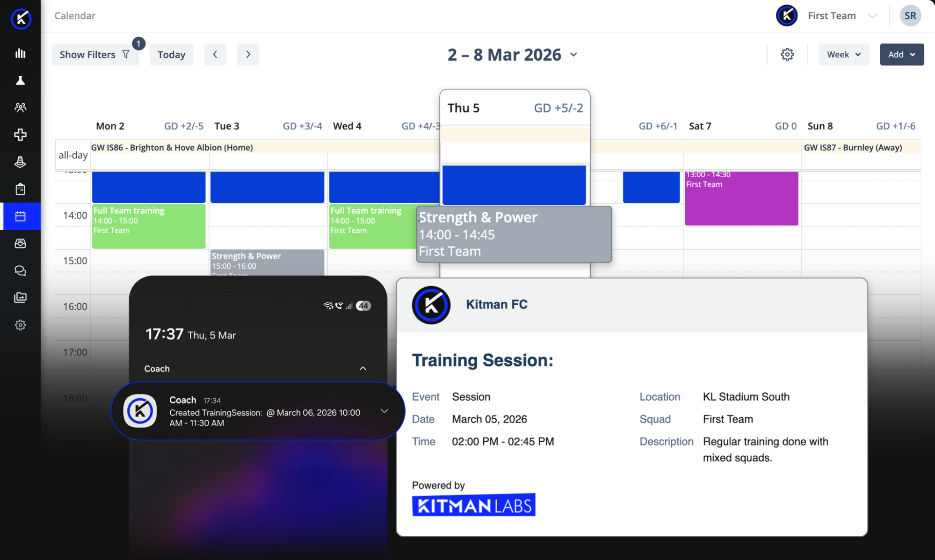Select the Strength & Power 14:00 event
Viewport: 935px width, 560px height.
514,234
